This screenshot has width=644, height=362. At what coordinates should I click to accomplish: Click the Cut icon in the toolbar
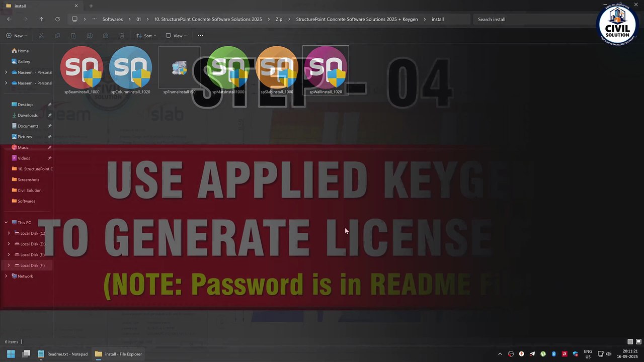pos(41,36)
